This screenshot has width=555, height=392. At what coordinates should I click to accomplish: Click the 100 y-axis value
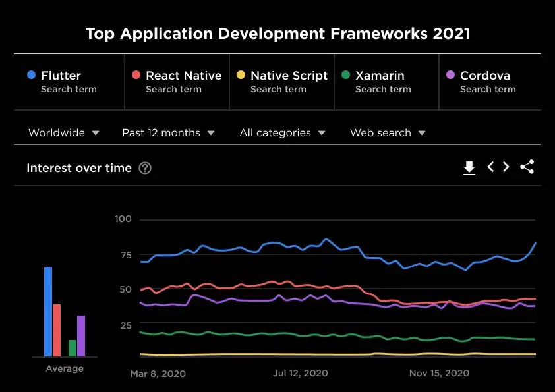[123, 219]
